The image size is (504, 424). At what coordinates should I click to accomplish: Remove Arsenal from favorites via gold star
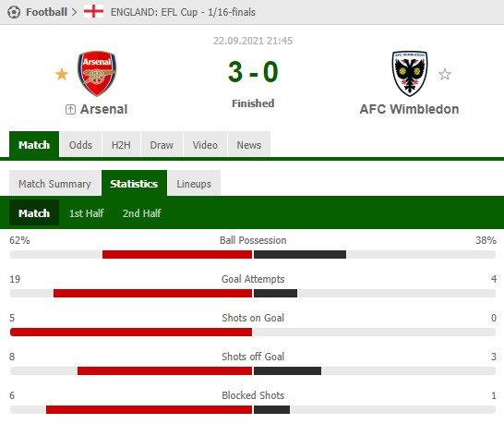tap(62, 74)
